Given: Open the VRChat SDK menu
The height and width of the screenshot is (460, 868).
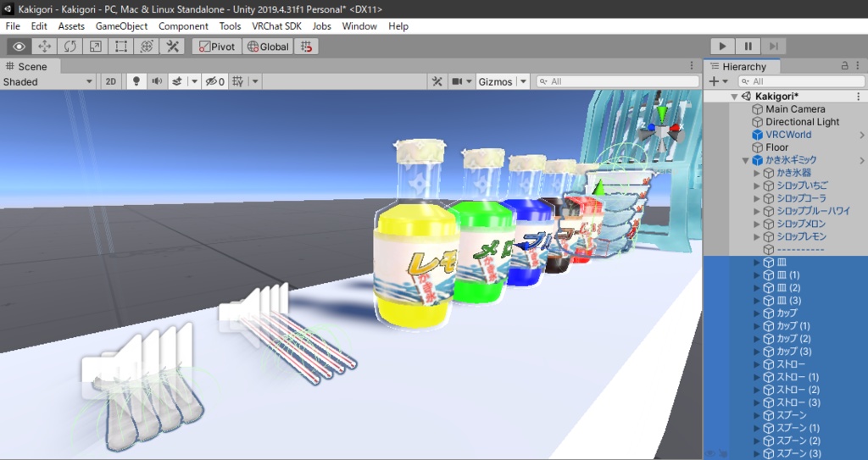Looking at the screenshot, I should [x=276, y=26].
